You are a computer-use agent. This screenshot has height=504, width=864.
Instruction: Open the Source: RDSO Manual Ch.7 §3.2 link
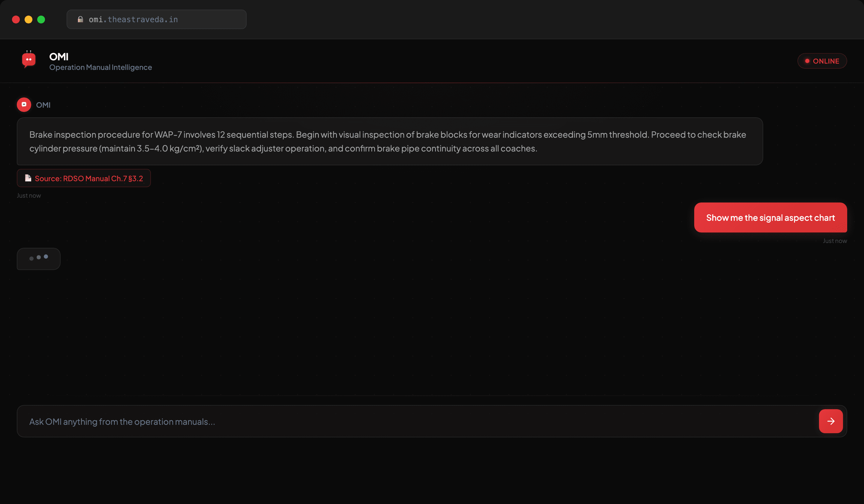tap(84, 178)
